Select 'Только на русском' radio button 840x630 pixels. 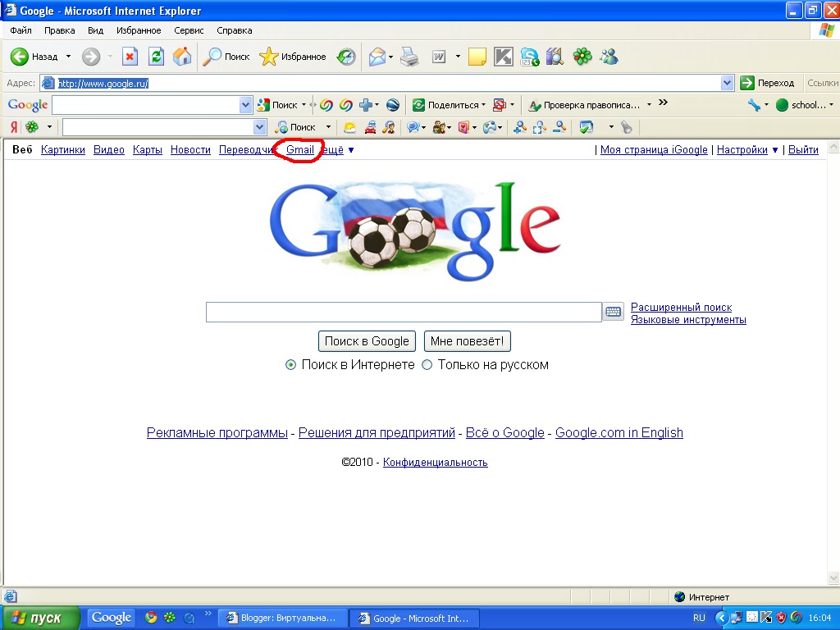pos(427,365)
